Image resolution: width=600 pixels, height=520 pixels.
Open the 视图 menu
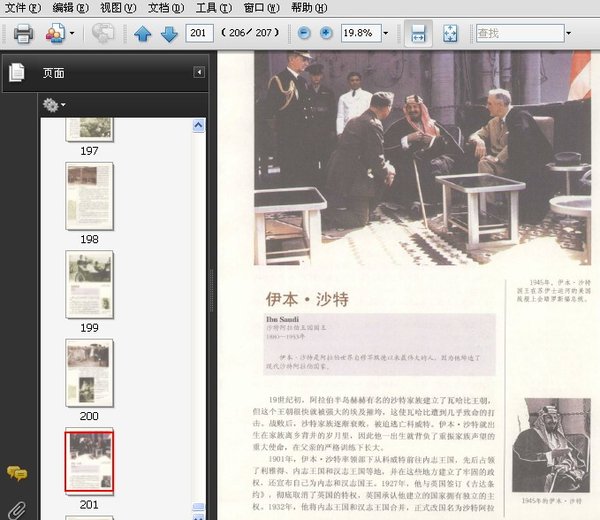point(118,7)
